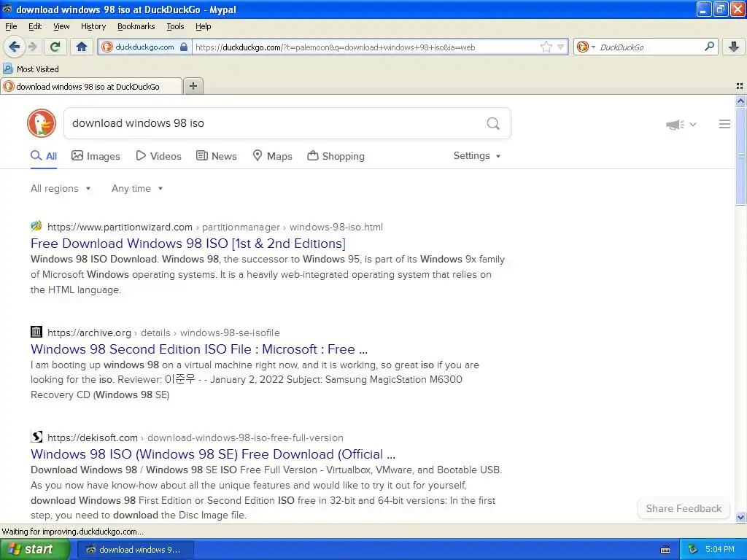
Task: Open a new tab with plus button
Action: point(193,86)
